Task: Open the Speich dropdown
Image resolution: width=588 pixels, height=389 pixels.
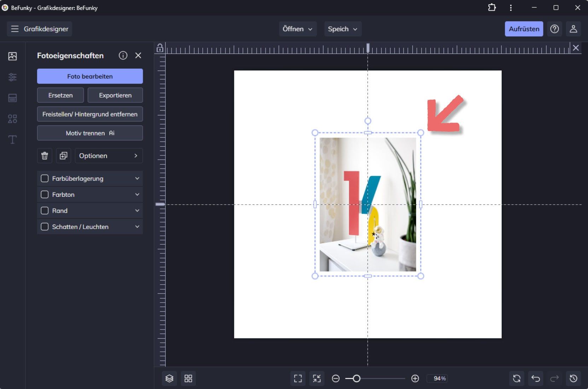Action: pos(343,29)
